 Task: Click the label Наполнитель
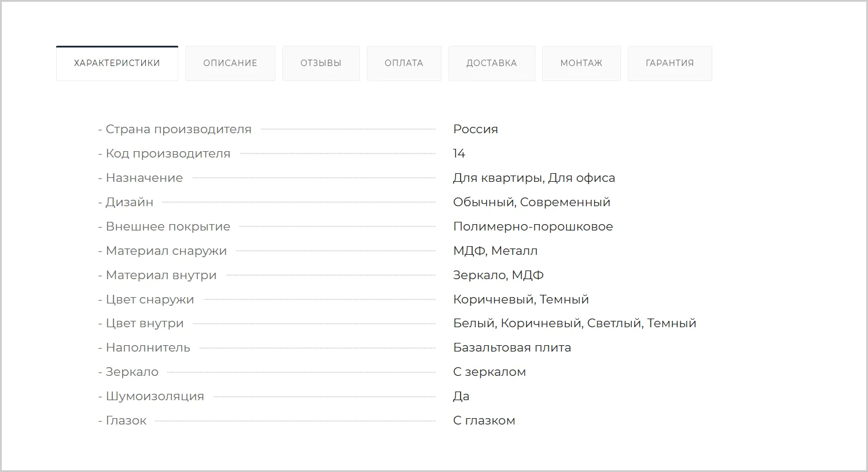point(148,347)
